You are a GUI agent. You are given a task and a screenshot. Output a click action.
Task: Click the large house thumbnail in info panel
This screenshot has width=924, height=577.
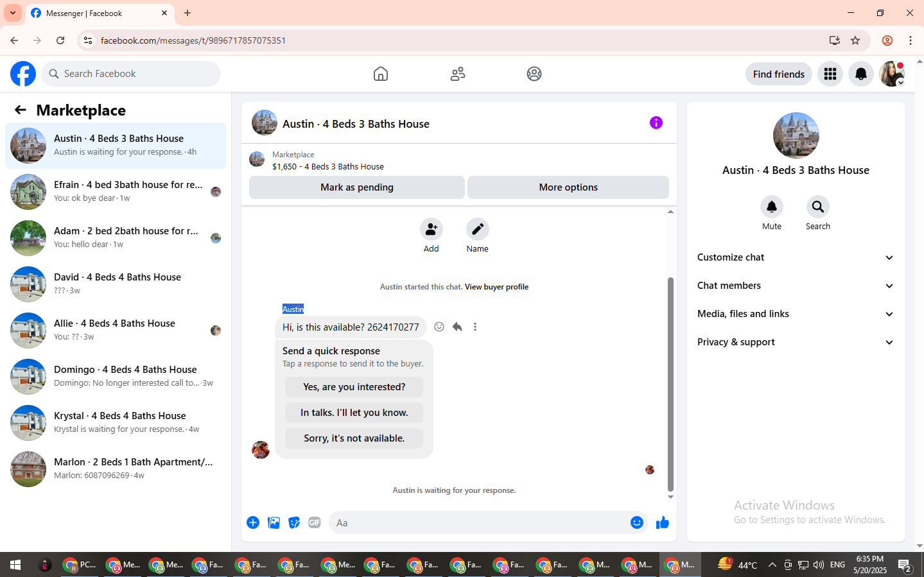796,135
